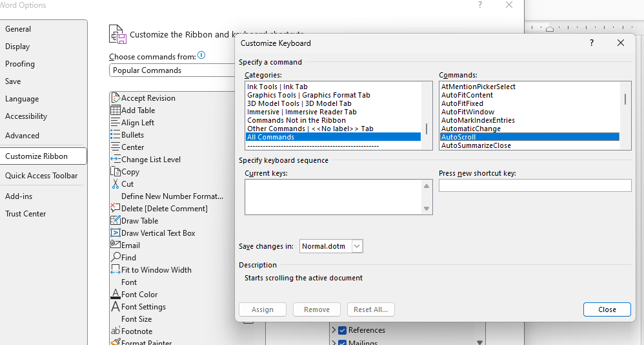This screenshot has width=644, height=345.
Task: Click the Assign button
Action: click(x=263, y=309)
